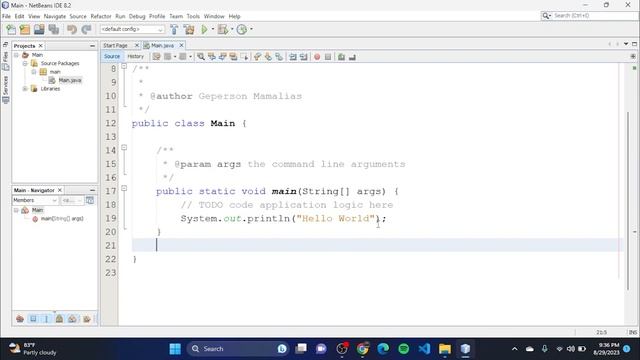
Task: Click the Undo arrow icon
Action: 72,29
